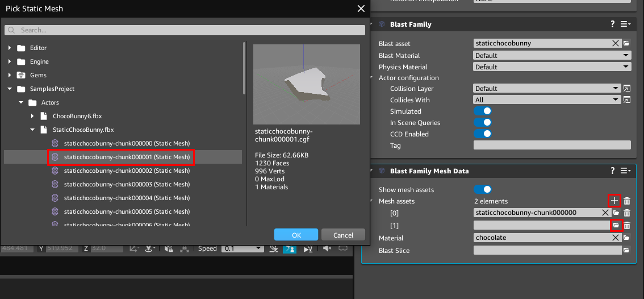Delete mesh asset element [0]

tap(627, 213)
